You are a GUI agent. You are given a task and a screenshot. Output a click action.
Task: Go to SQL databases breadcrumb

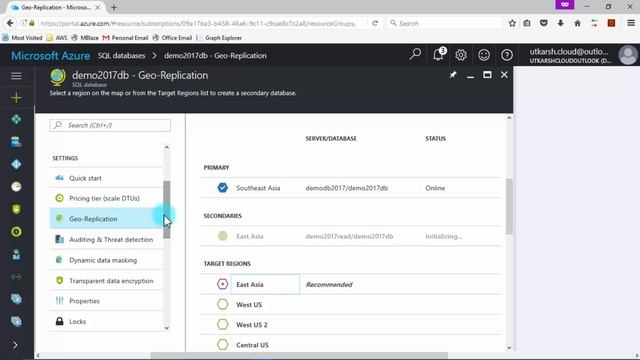(121, 56)
